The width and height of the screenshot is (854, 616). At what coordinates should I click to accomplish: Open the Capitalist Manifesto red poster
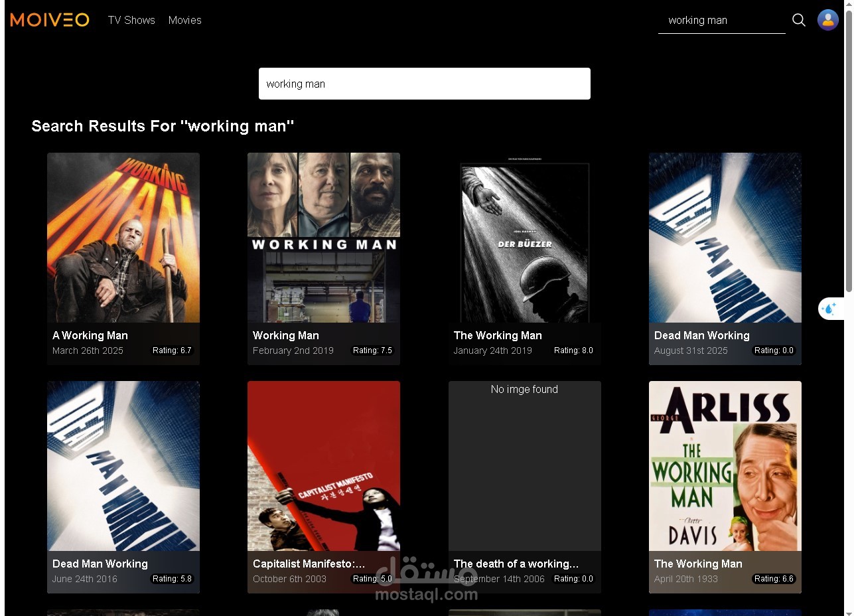click(x=324, y=466)
